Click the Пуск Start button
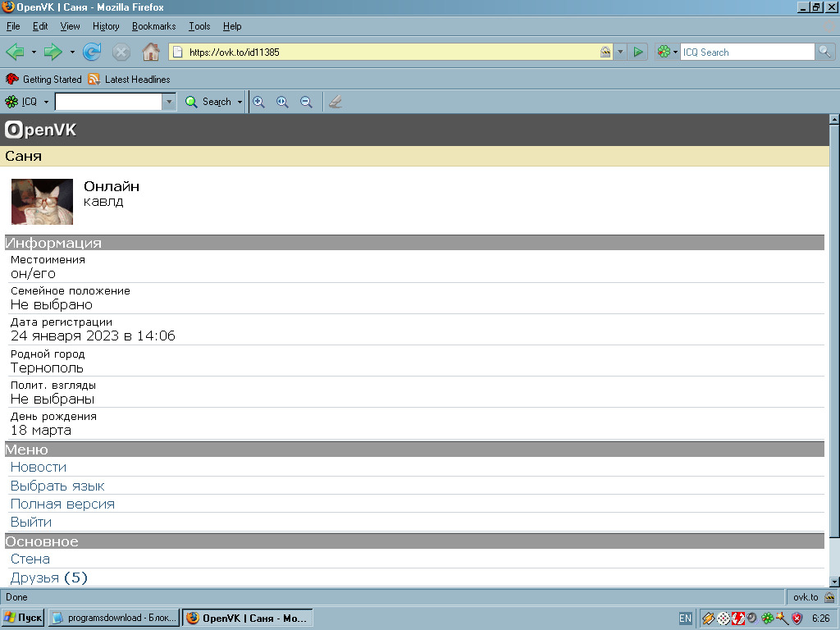Viewport: 840px width, 630px height. 22,619
